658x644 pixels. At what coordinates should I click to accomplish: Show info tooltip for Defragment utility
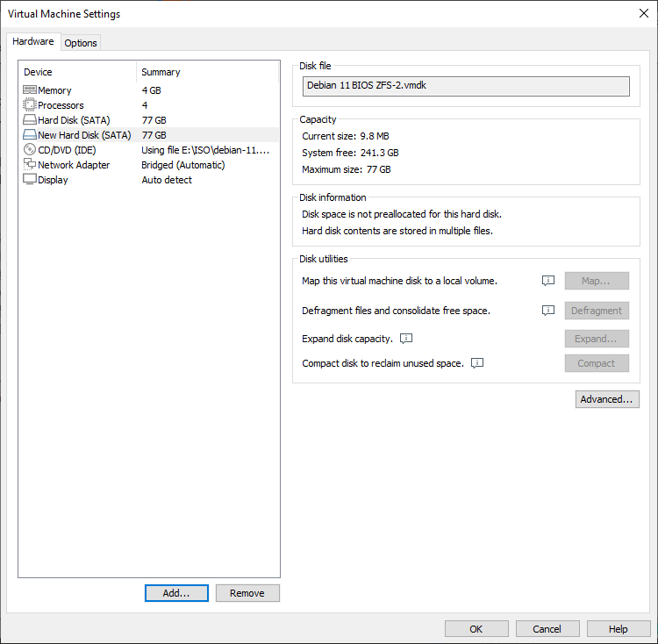pos(548,311)
